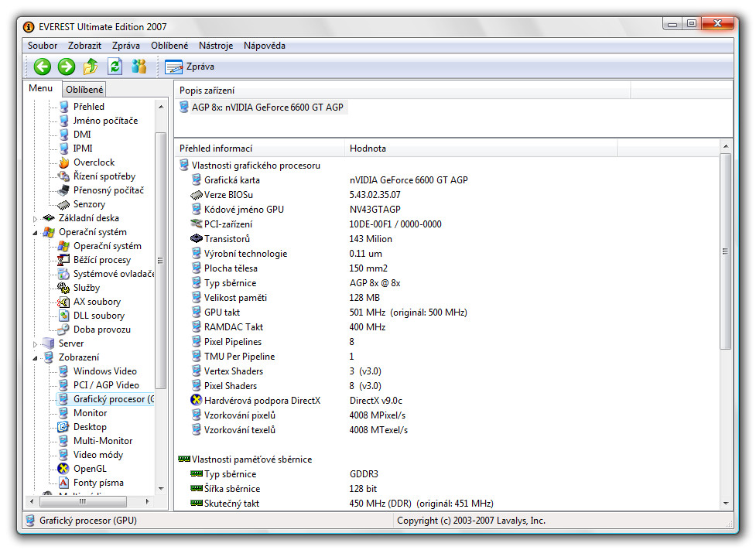The image size is (756, 550).
Task: Click the Up folder arrow toolbar icon
Action: click(91, 67)
